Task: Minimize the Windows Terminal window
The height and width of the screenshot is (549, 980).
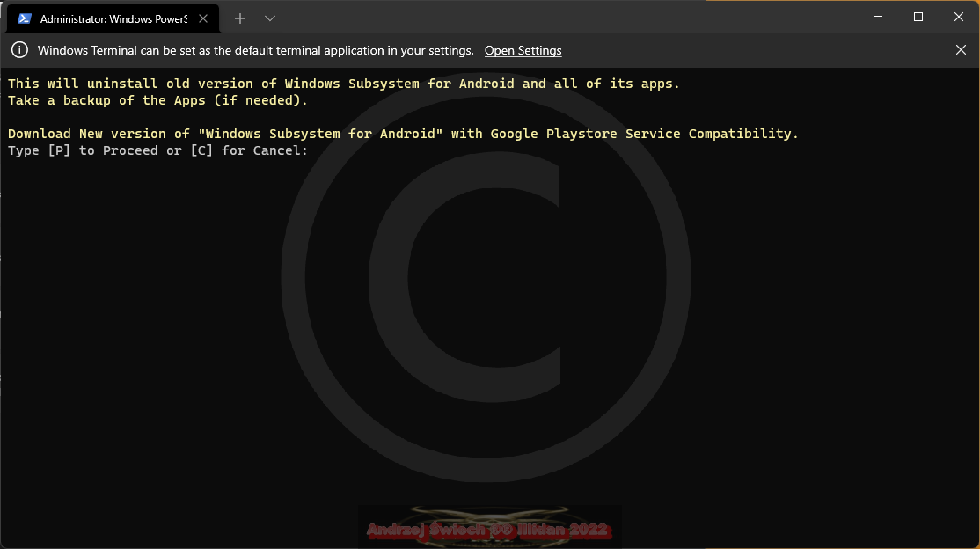Action: [877, 17]
